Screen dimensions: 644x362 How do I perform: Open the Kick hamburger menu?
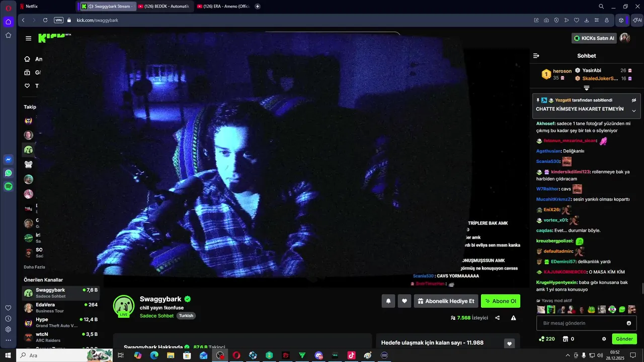(x=29, y=38)
